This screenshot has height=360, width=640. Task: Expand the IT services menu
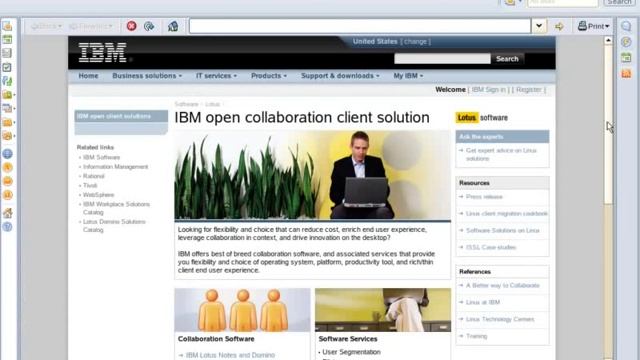point(216,76)
